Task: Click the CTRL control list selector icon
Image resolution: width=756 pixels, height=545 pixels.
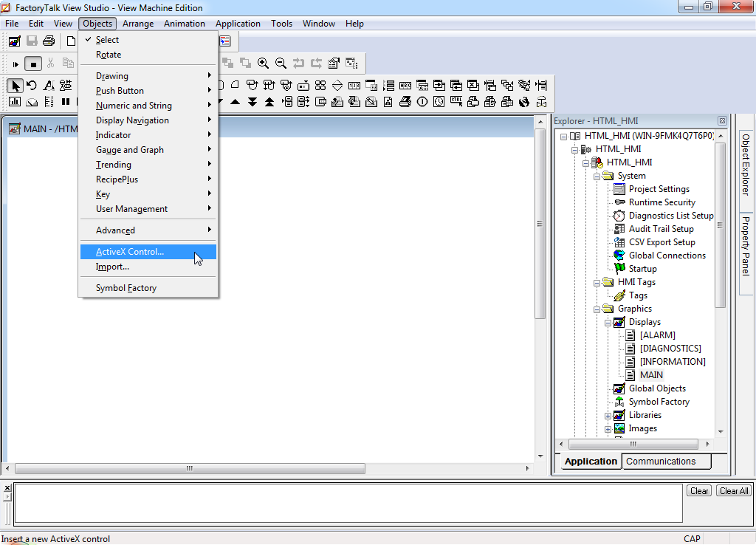Action: pyautogui.click(x=456, y=102)
